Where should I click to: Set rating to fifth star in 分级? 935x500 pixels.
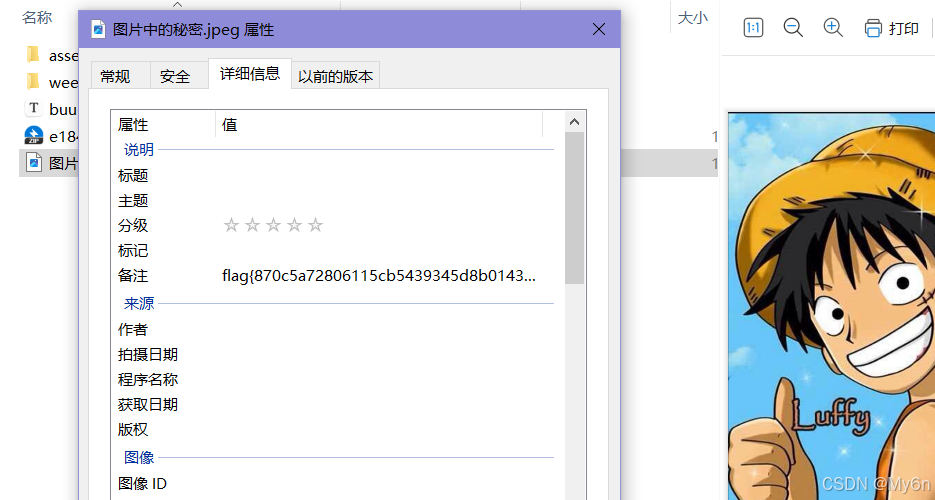[315, 225]
